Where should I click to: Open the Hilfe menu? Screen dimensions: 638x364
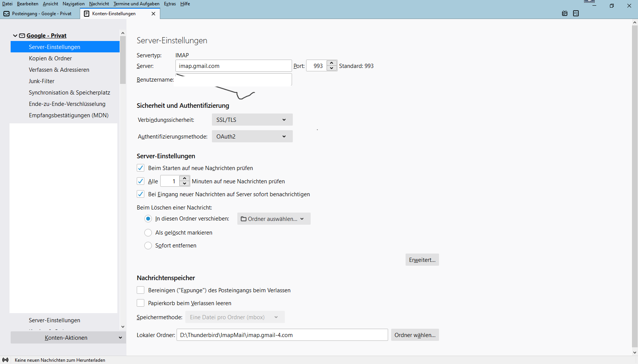(185, 4)
